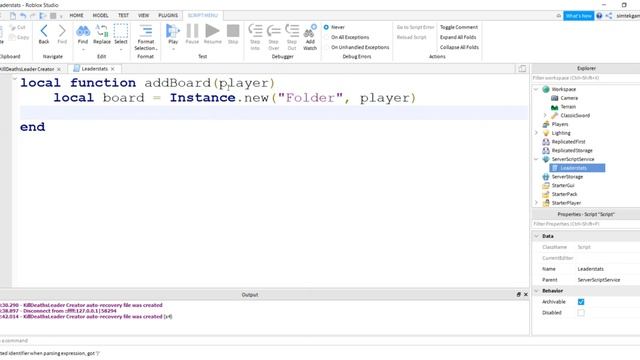Viewport: 640px width, 360px height.
Task: Open the Find dropdown arrow
Action: [83, 49]
